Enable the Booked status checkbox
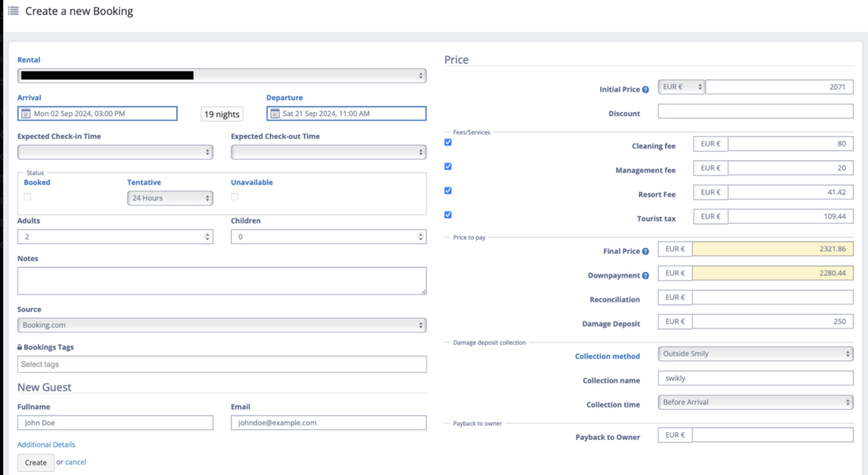This screenshot has height=475, width=868. (x=27, y=197)
